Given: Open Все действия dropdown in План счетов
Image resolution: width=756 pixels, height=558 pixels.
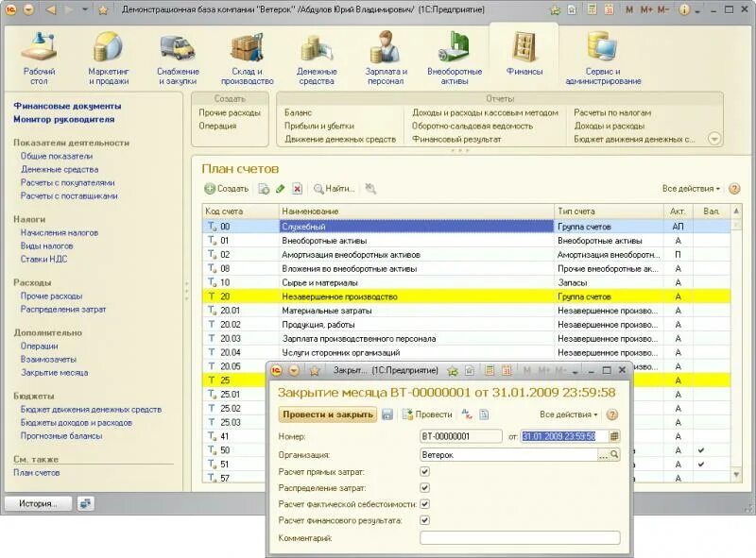Looking at the screenshot, I should (691, 189).
